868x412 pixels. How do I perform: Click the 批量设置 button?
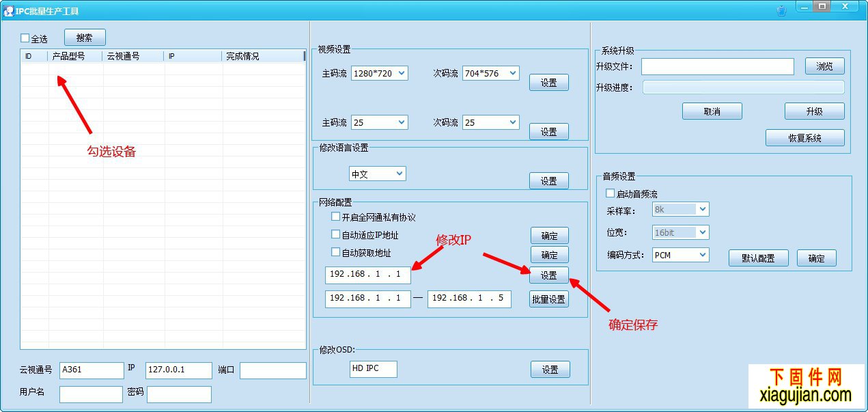point(549,299)
